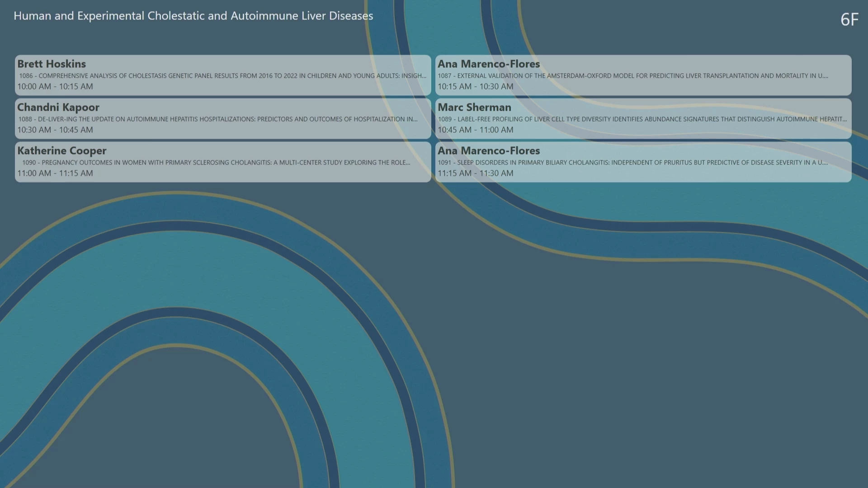Click the Katherine Cooper speaker name

click(x=62, y=151)
